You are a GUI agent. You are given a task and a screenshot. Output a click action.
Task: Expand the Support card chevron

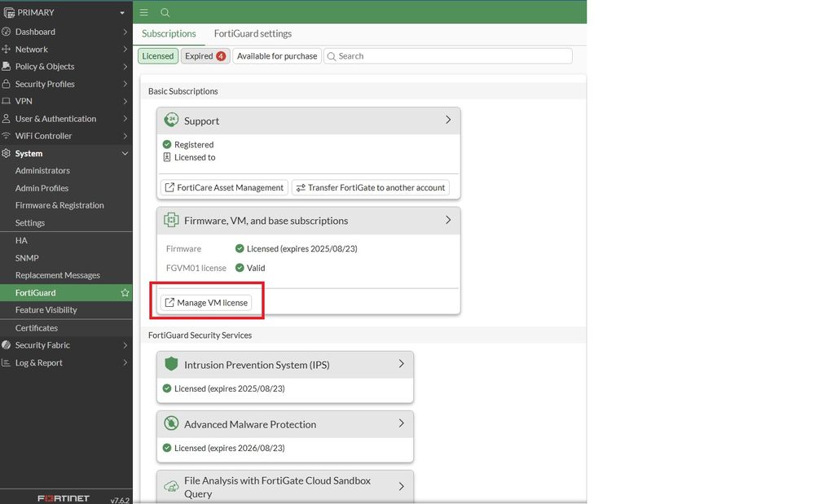click(x=448, y=120)
